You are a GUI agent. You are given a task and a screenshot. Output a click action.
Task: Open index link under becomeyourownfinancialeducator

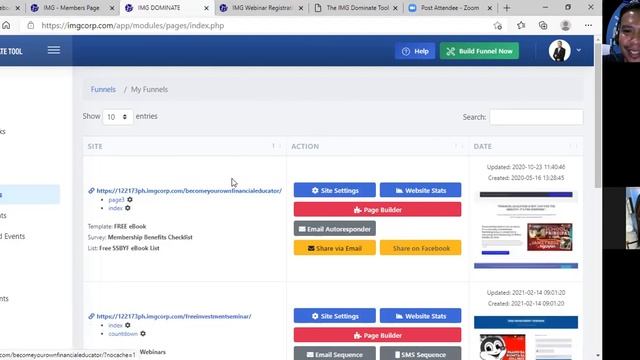[x=116, y=208]
